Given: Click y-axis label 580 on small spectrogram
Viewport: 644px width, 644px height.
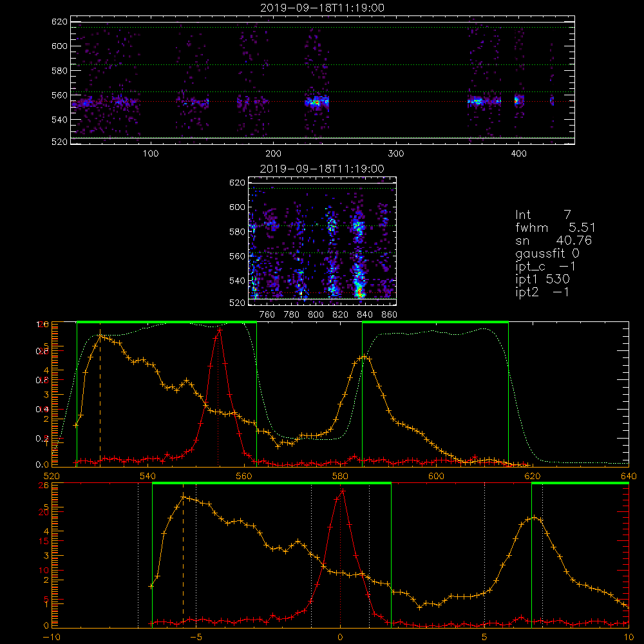Looking at the screenshot, I should coord(237,231).
